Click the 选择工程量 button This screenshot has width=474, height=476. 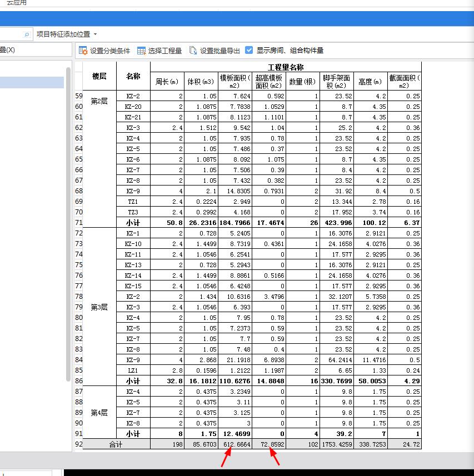tap(159, 51)
